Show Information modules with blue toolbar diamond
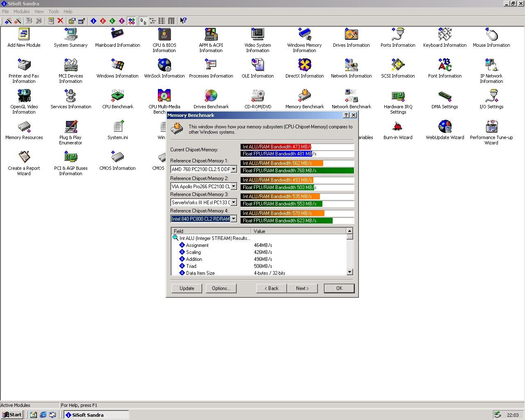 click(94, 21)
